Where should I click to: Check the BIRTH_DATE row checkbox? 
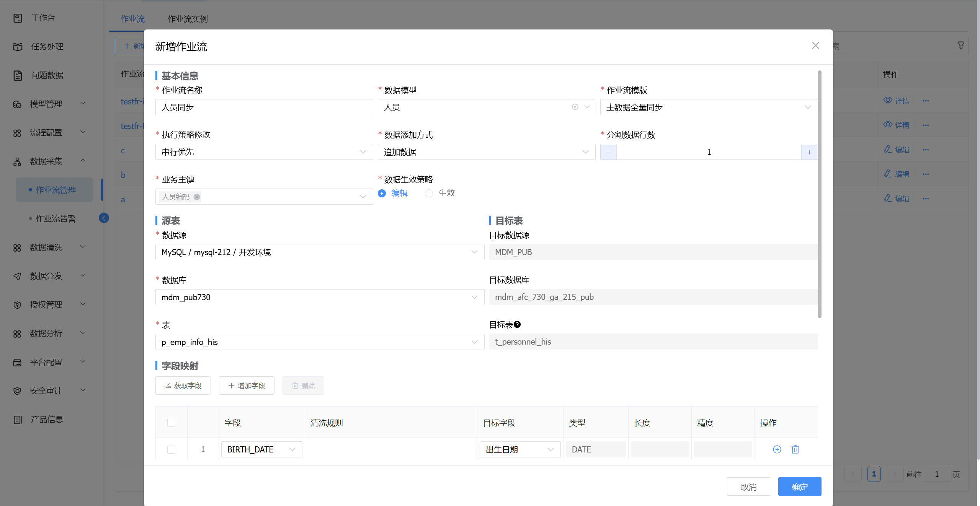pyautogui.click(x=171, y=449)
